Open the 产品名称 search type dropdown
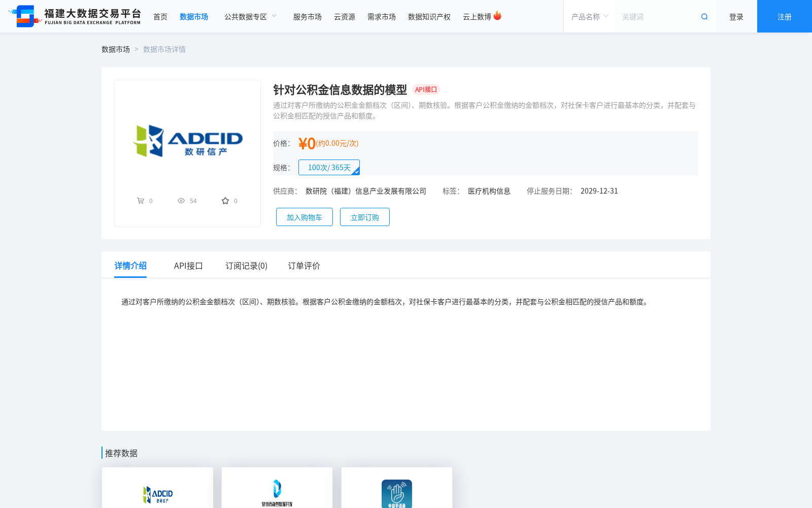This screenshot has width=812, height=508. tap(590, 17)
